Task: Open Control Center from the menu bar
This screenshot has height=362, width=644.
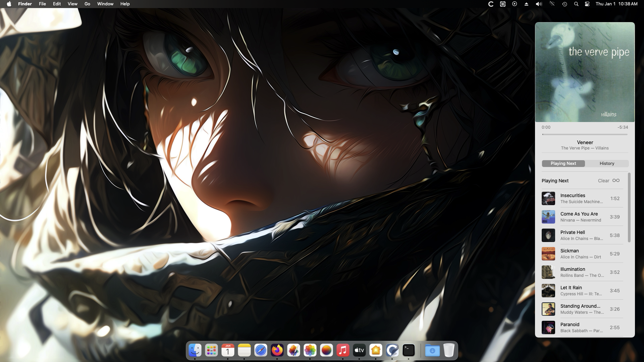Action: [x=587, y=4]
